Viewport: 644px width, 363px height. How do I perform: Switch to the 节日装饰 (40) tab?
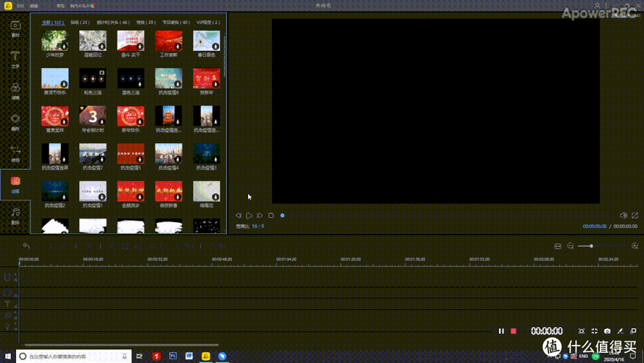[175, 23]
